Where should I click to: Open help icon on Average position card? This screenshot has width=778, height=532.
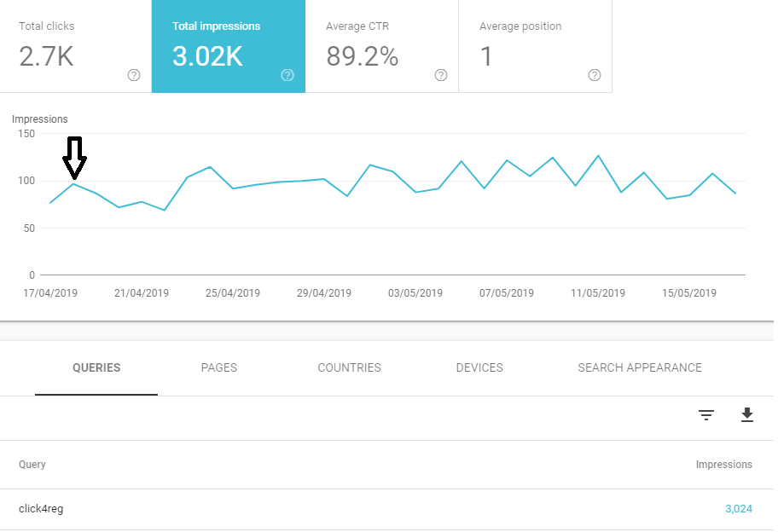pyautogui.click(x=595, y=75)
